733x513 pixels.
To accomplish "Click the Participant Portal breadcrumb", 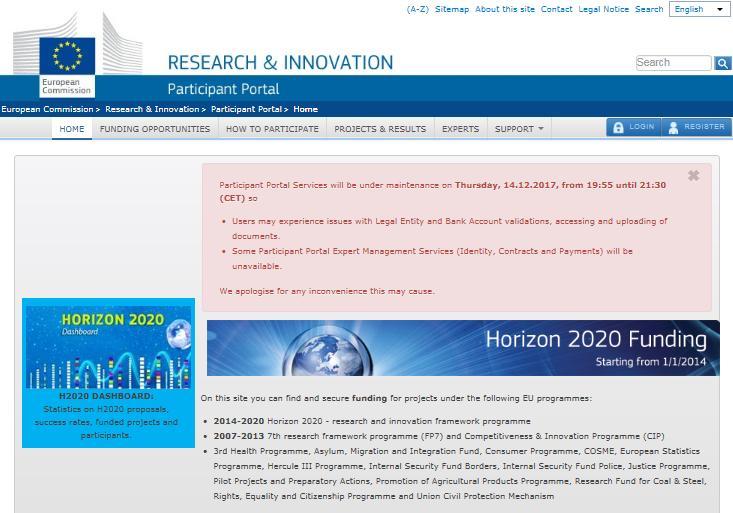I will (x=246, y=109).
